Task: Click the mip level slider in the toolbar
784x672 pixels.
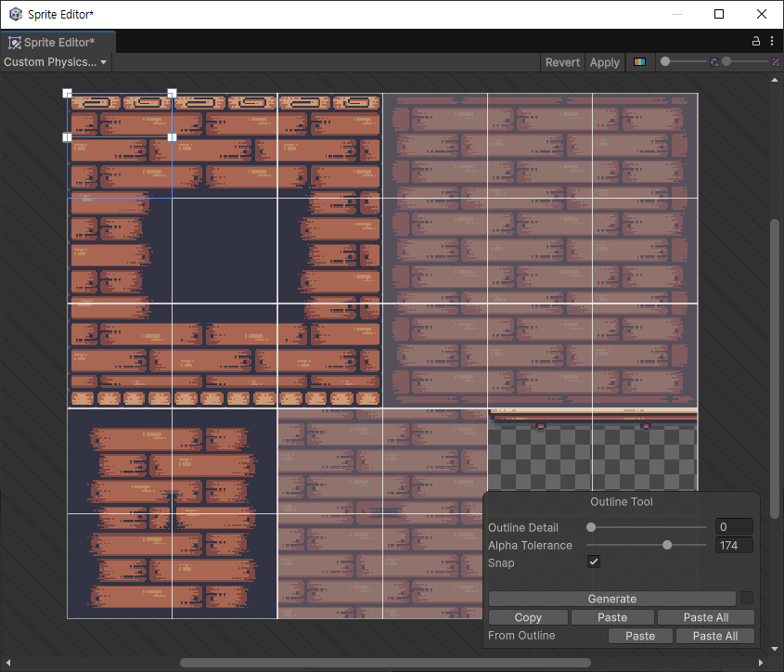Action: coord(745,61)
